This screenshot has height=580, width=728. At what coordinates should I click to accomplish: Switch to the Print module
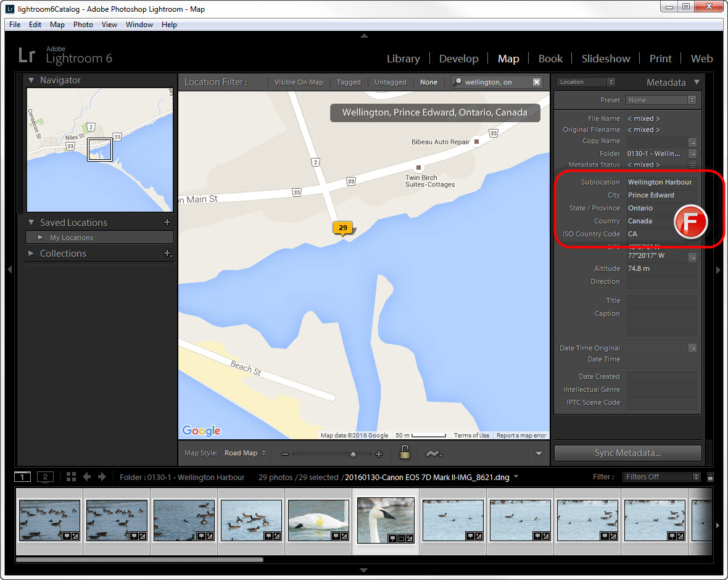(x=660, y=59)
